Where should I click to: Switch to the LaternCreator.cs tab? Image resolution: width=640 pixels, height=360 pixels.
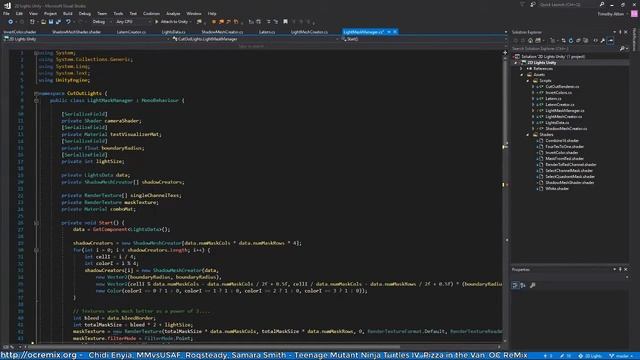point(131,32)
